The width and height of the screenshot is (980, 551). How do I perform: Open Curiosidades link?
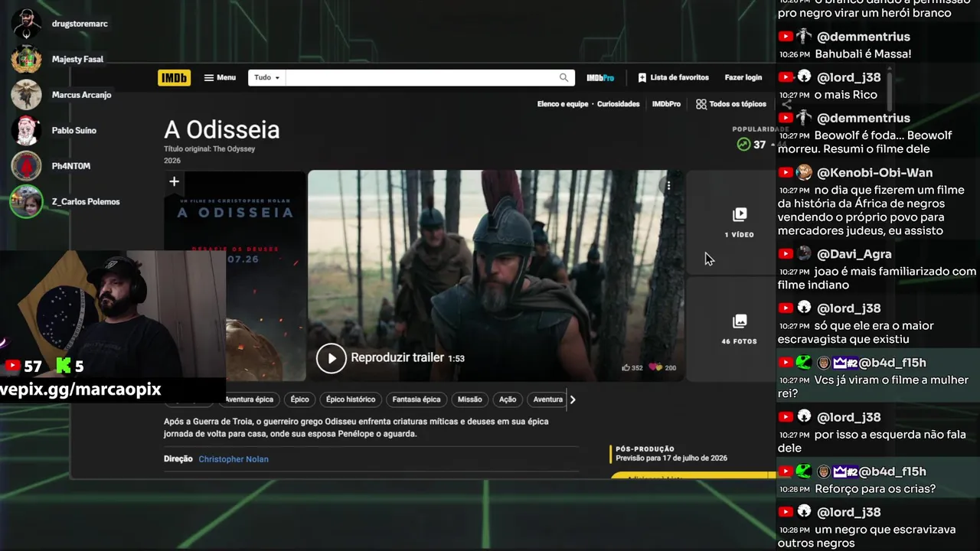[x=619, y=104]
